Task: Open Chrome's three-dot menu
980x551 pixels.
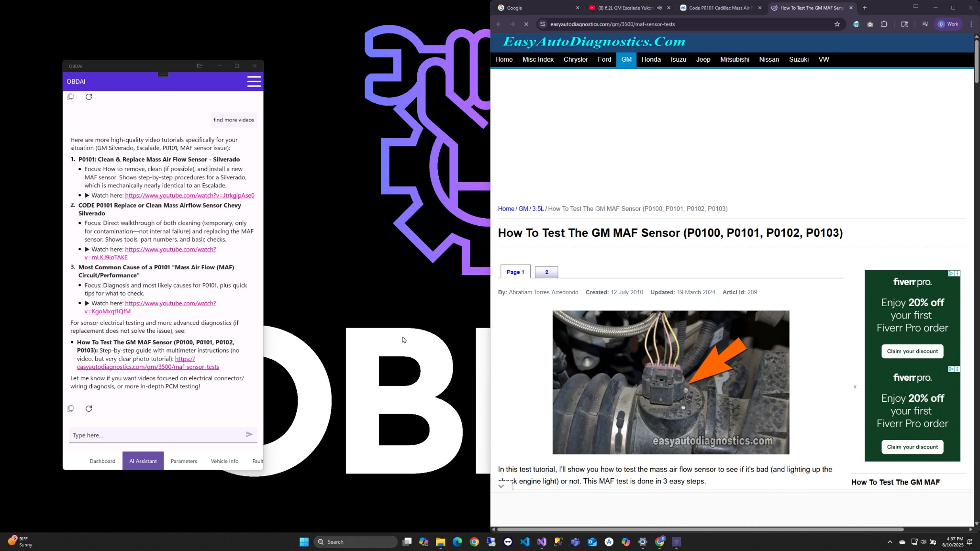Action: 971,24
